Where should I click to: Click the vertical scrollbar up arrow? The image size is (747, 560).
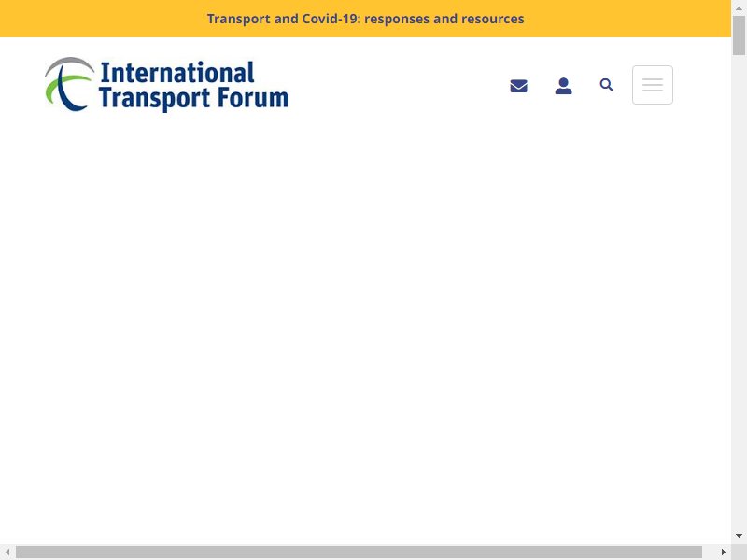tap(739, 8)
